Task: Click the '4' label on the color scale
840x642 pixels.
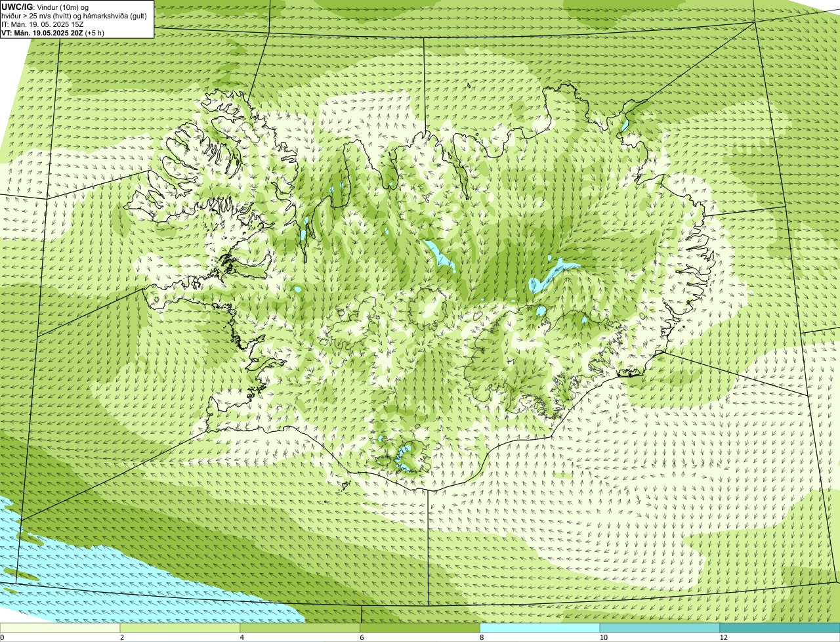Action: click(x=241, y=637)
